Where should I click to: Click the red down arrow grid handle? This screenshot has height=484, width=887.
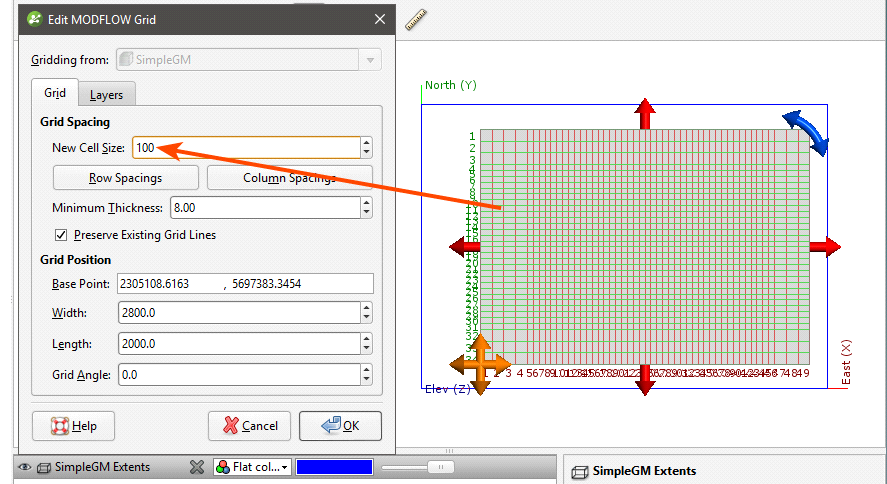click(645, 380)
